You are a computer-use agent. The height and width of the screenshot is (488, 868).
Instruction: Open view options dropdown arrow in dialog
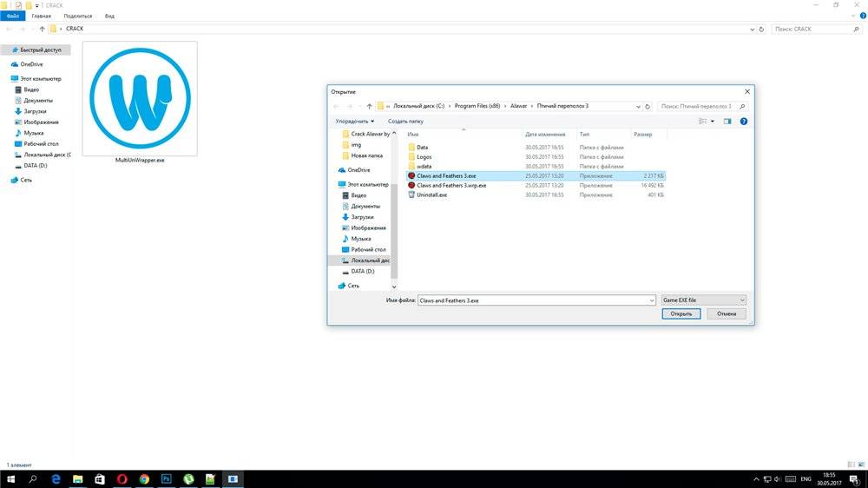pos(713,122)
